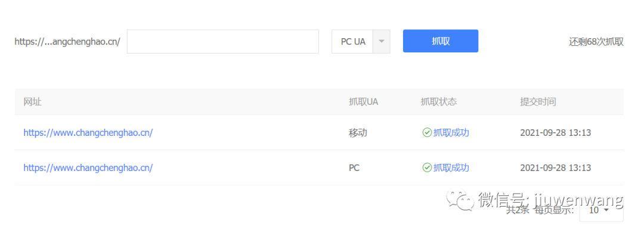
Task: Click the 抓取UA column header
Action: point(363,102)
